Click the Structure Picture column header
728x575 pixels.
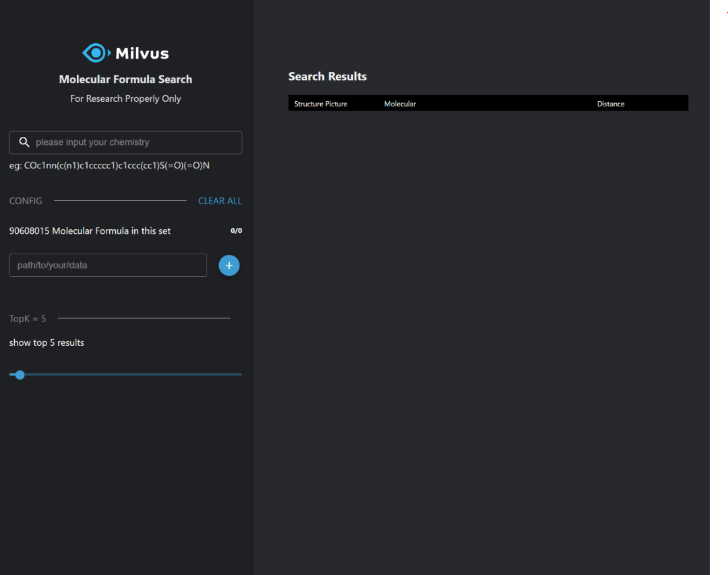(x=321, y=104)
